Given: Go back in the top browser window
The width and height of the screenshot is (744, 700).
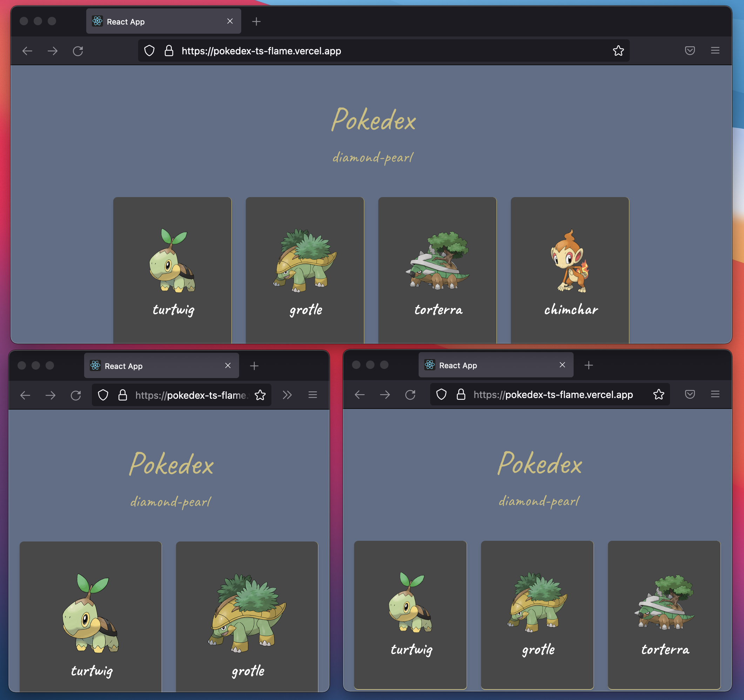Looking at the screenshot, I should coord(27,51).
